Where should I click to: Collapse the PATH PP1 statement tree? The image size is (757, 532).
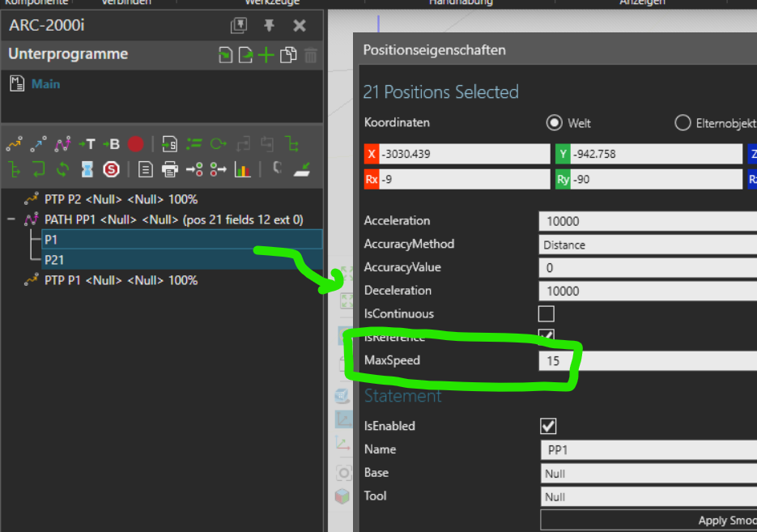pyautogui.click(x=11, y=219)
